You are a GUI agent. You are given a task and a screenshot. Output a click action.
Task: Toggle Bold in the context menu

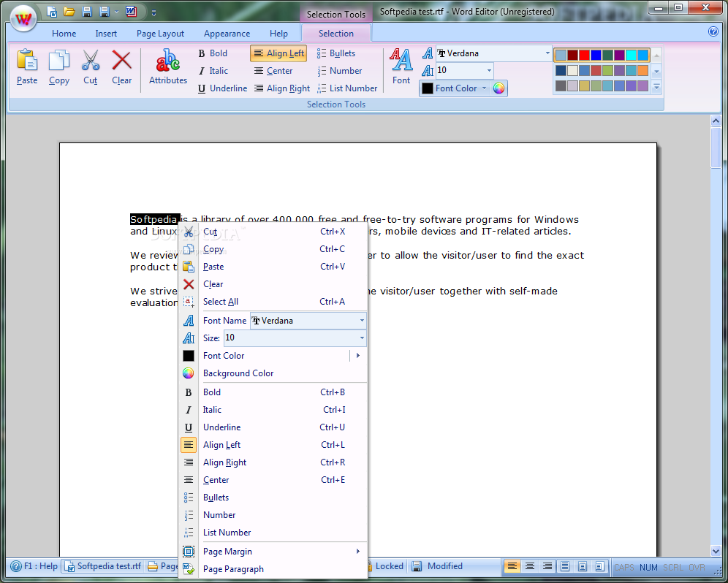click(273, 392)
